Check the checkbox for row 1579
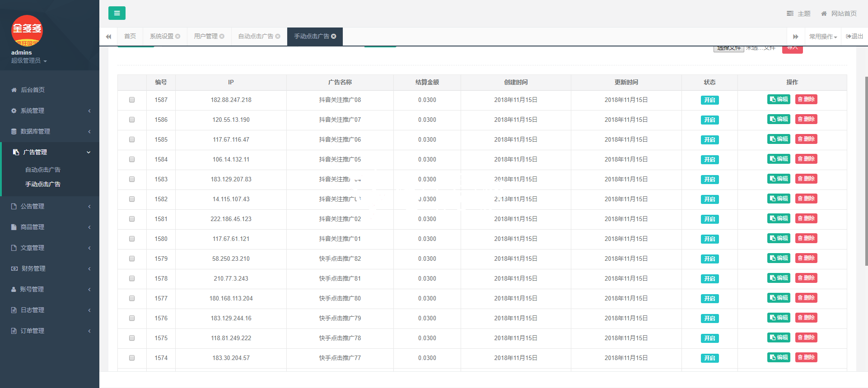Screen dimensions: 868x388 (x=132, y=259)
